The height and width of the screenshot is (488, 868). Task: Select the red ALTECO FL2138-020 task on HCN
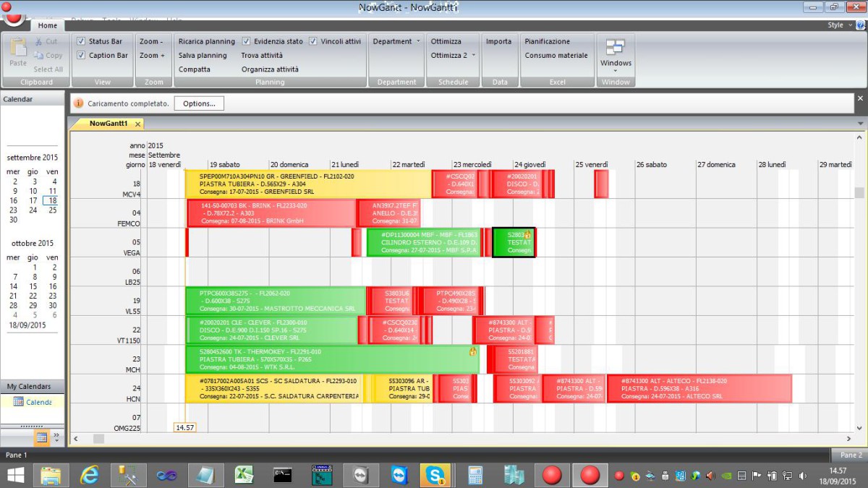tap(699, 388)
